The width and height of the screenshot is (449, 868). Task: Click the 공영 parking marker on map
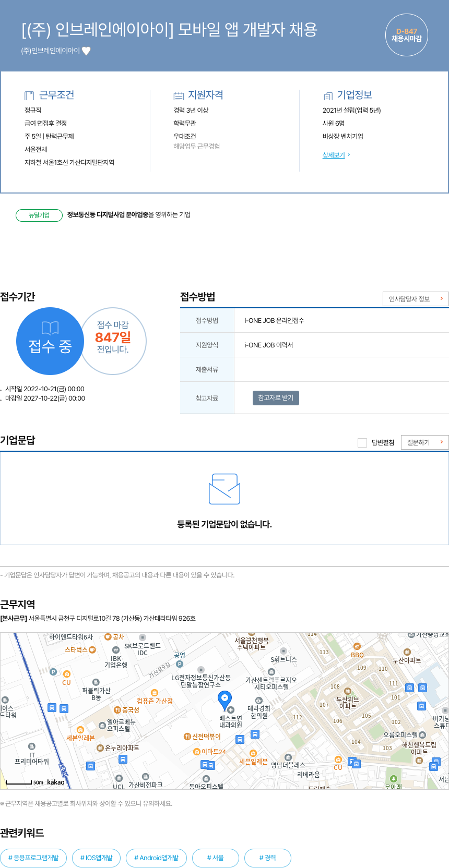(180, 664)
